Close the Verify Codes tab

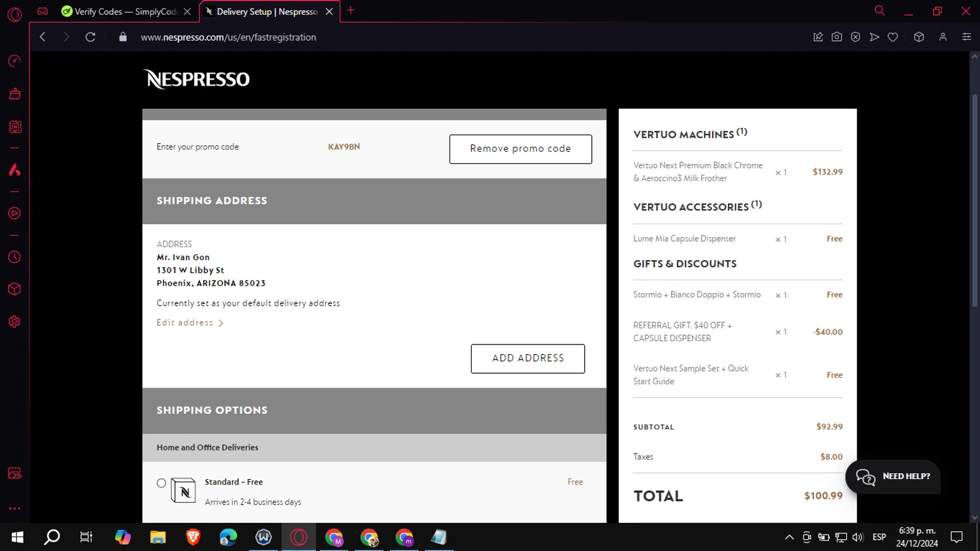click(x=188, y=12)
